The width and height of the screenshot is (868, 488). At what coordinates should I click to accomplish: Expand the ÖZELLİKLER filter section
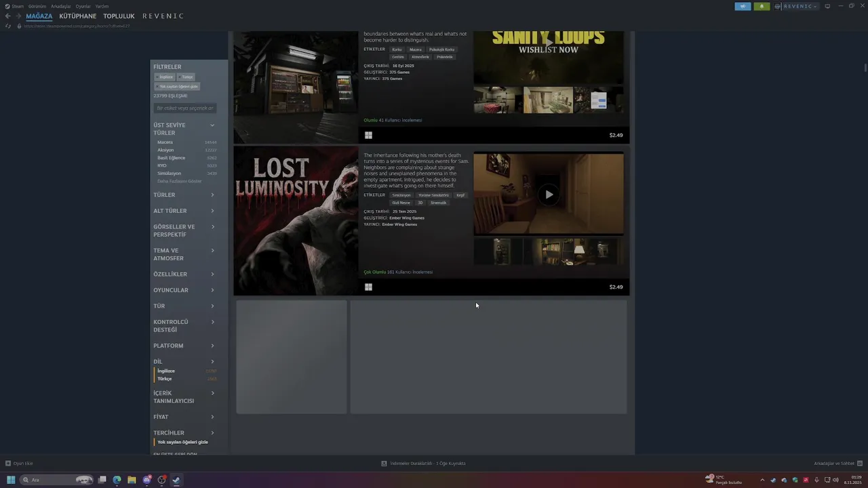(184, 274)
